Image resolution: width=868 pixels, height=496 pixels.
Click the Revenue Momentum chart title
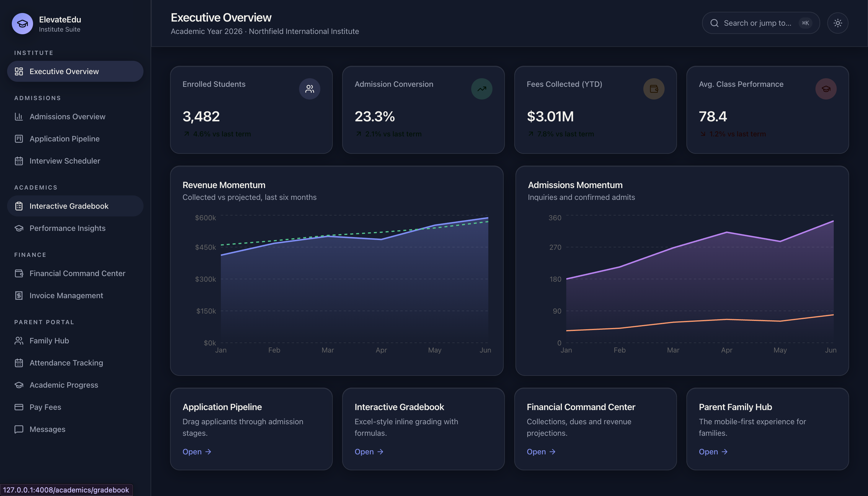click(x=224, y=185)
